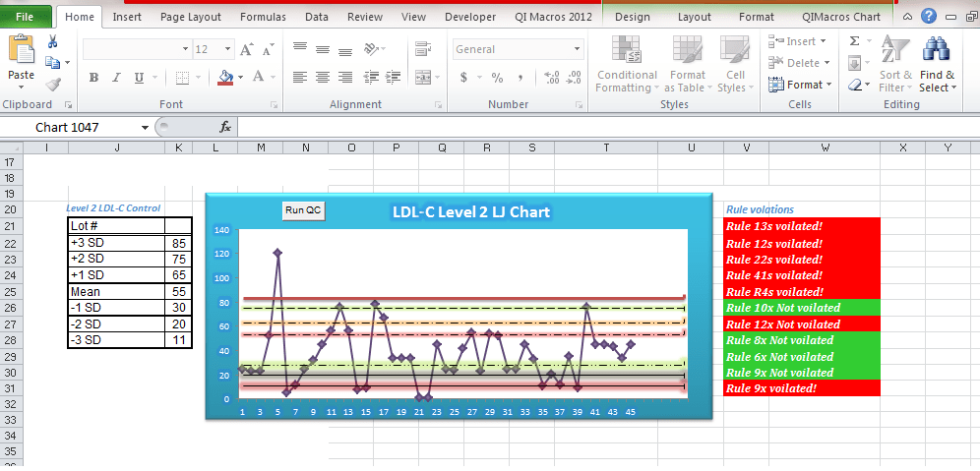
Task: Click the Fill down-arrow icon
Action: click(854, 63)
